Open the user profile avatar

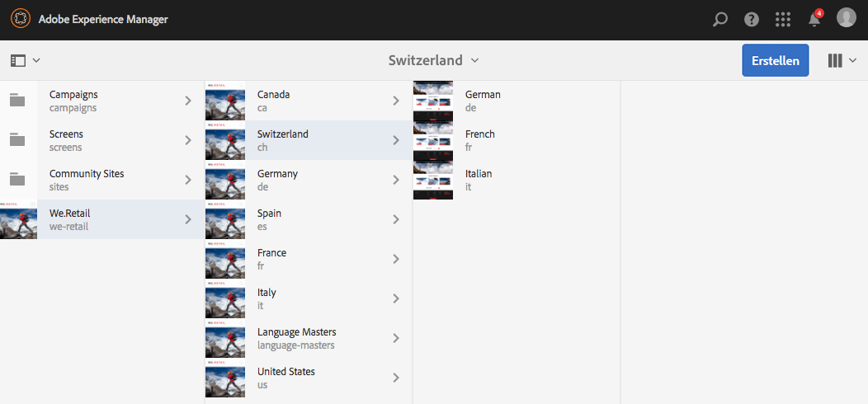pyautogui.click(x=846, y=17)
